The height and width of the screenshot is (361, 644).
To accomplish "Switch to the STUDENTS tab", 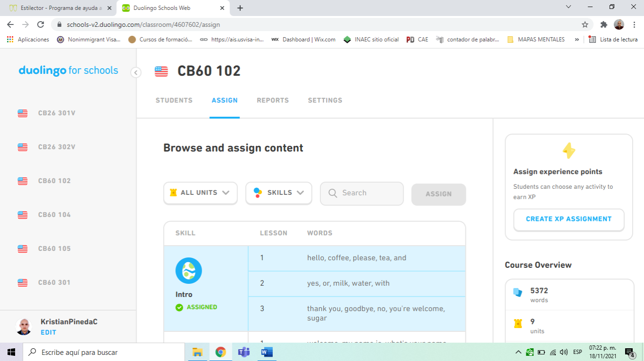I will (174, 100).
